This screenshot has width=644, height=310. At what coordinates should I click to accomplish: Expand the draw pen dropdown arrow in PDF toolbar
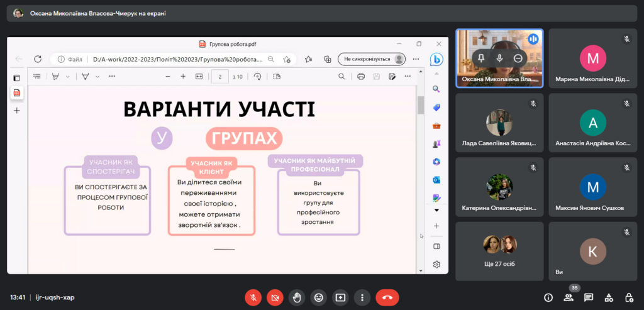tap(97, 77)
